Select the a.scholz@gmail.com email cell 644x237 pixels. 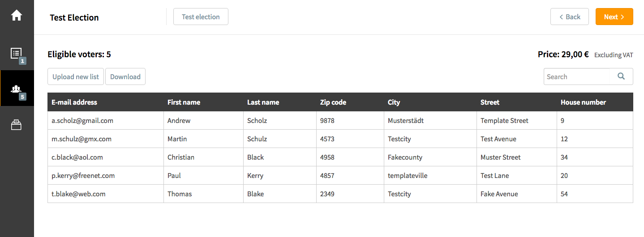pos(82,121)
